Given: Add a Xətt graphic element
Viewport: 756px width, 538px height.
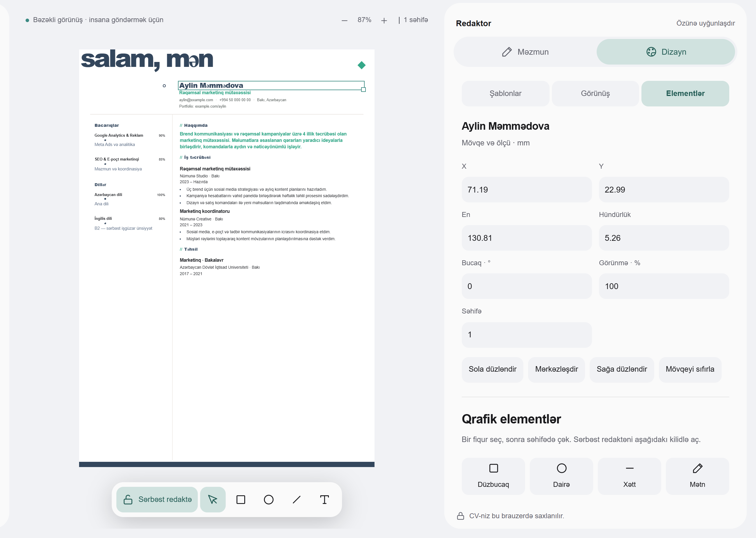Looking at the screenshot, I should pos(630,476).
